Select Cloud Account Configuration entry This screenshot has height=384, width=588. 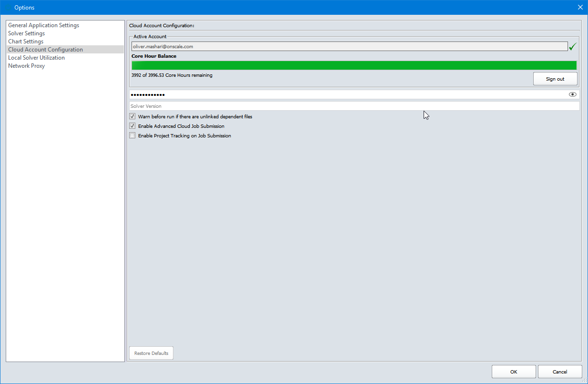(65, 50)
